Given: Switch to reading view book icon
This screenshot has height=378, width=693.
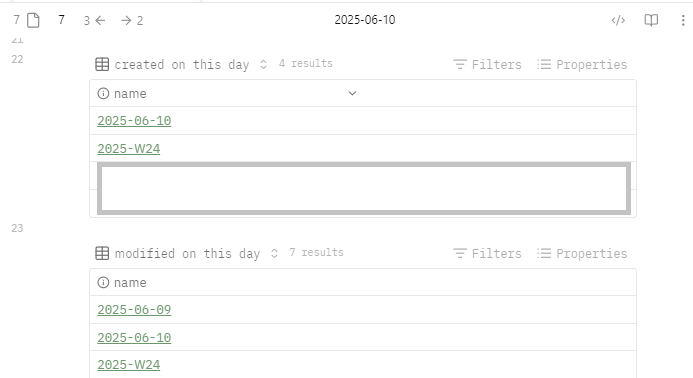Looking at the screenshot, I should [x=651, y=20].
